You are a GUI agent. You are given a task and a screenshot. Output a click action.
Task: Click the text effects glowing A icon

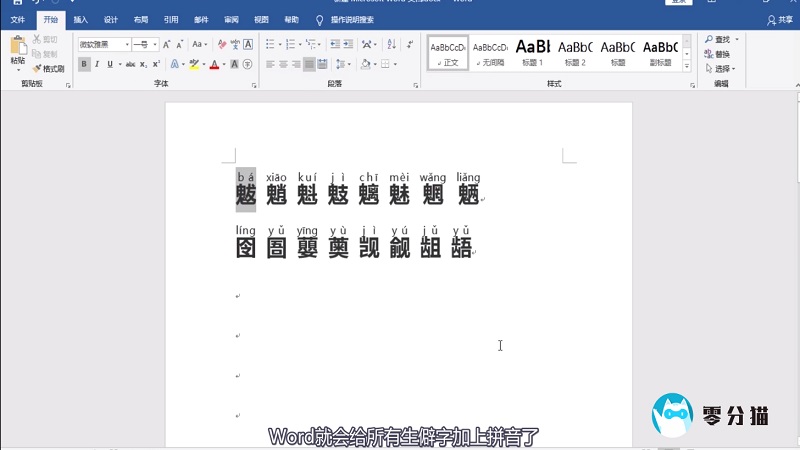pyautogui.click(x=174, y=64)
